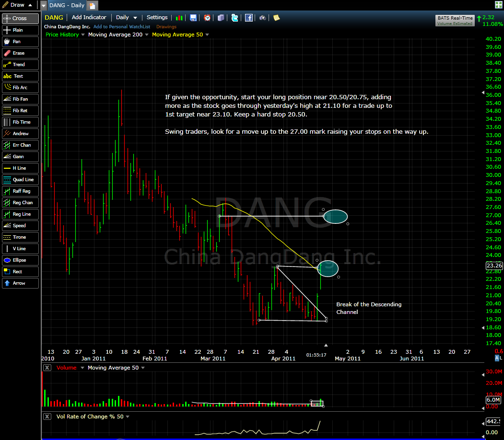Choose the Reg Chan tool
504x440 pixels.
click(20, 203)
